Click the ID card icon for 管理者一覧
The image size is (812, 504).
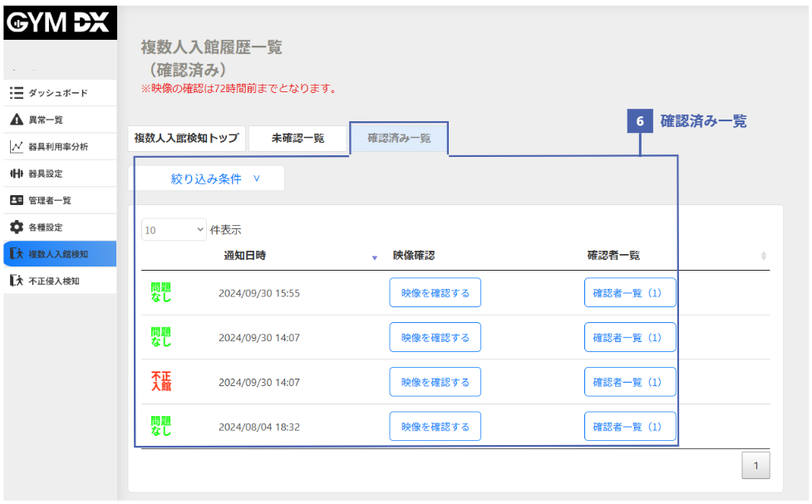(17, 200)
